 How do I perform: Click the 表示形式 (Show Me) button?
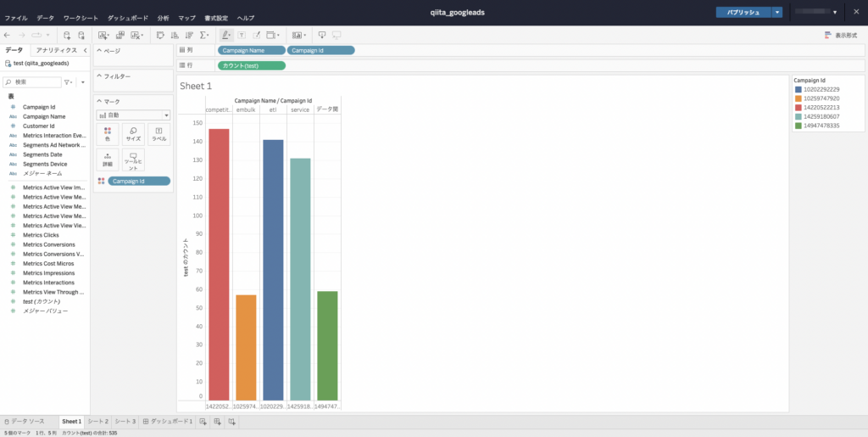(840, 36)
